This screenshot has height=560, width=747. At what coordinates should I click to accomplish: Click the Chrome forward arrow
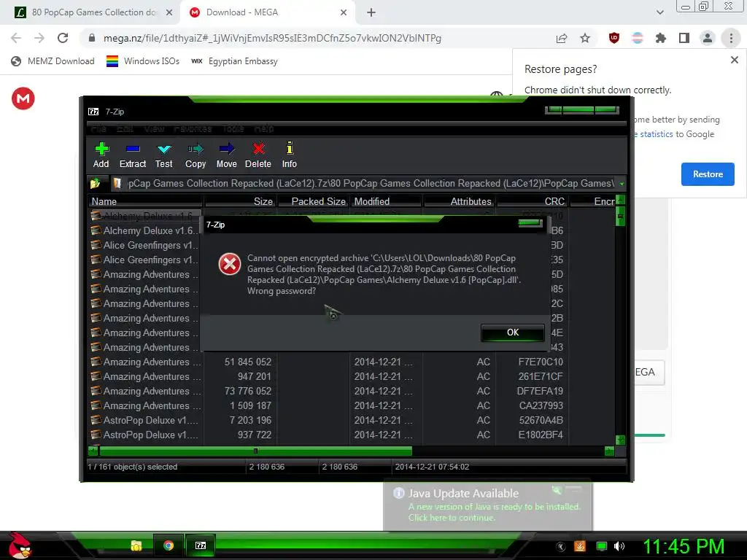[39, 38]
